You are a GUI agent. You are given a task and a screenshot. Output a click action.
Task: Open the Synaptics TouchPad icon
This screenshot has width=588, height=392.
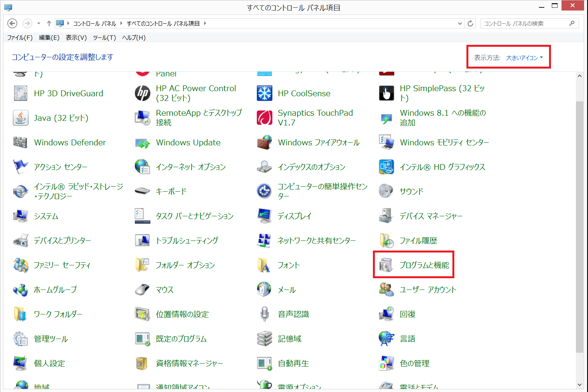(x=264, y=118)
